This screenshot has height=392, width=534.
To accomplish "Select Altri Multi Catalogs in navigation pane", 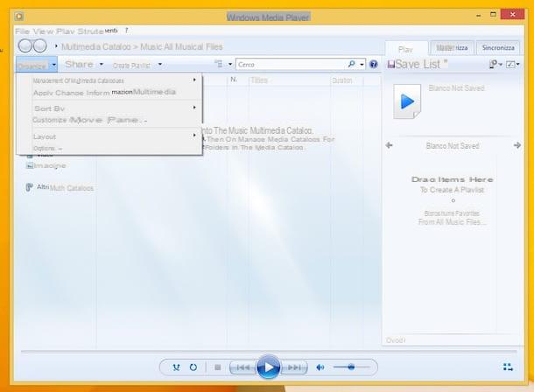I will click(x=60, y=187).
